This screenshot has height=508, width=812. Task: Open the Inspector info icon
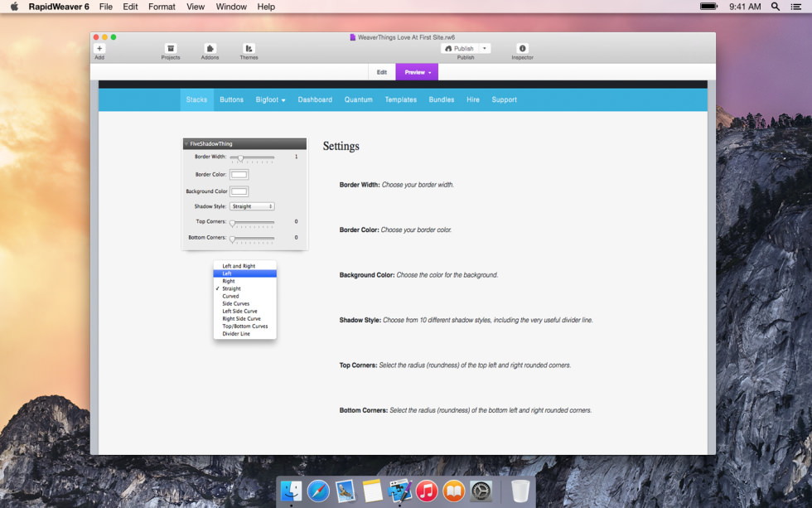(x=522, y=48)
